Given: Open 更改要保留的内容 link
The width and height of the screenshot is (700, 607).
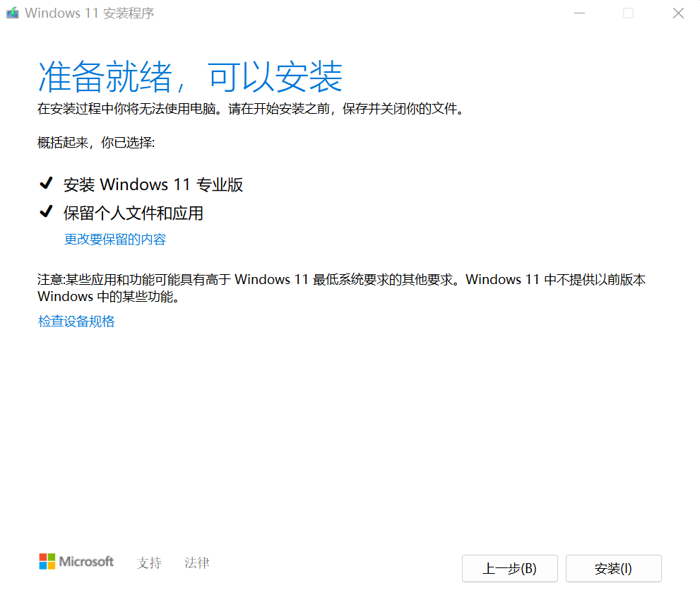Looking at the screenshot, I should (x=115, y=240).
